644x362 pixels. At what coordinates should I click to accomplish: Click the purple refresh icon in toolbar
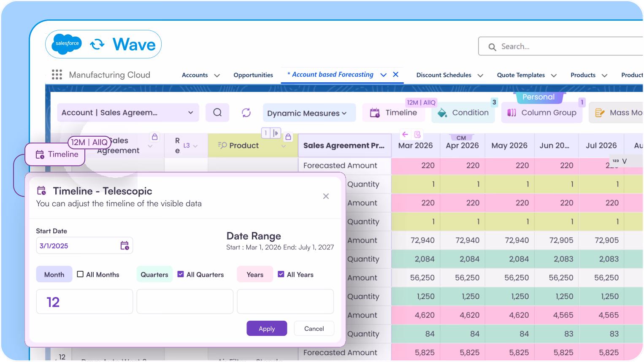[246, 113]
